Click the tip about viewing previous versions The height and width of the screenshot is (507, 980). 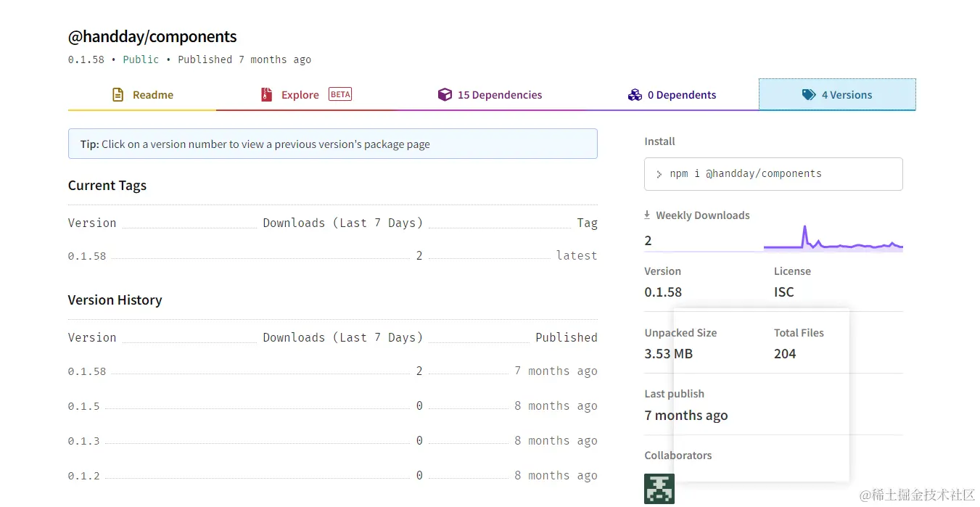pos(333,144)
